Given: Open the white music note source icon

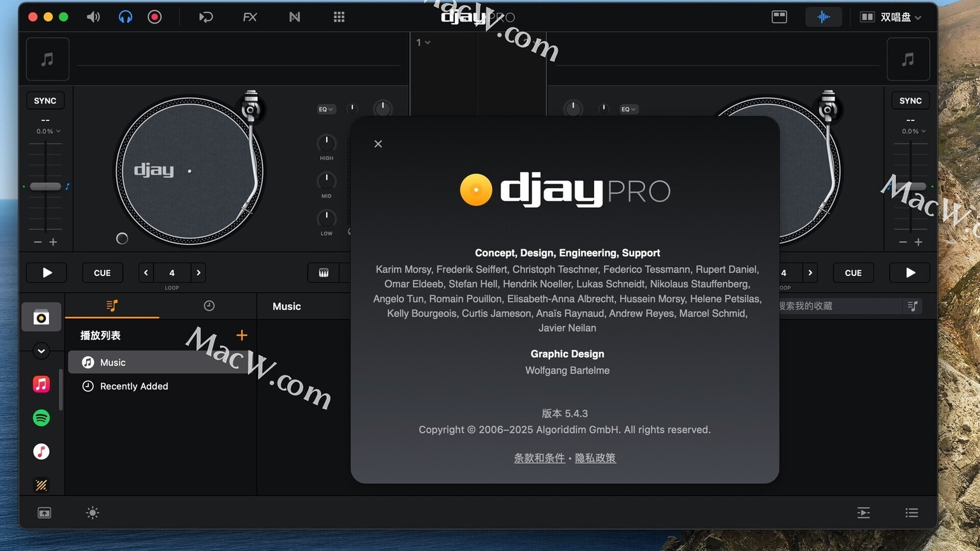Looking at the screenshot, I should (x=41, y=452).
